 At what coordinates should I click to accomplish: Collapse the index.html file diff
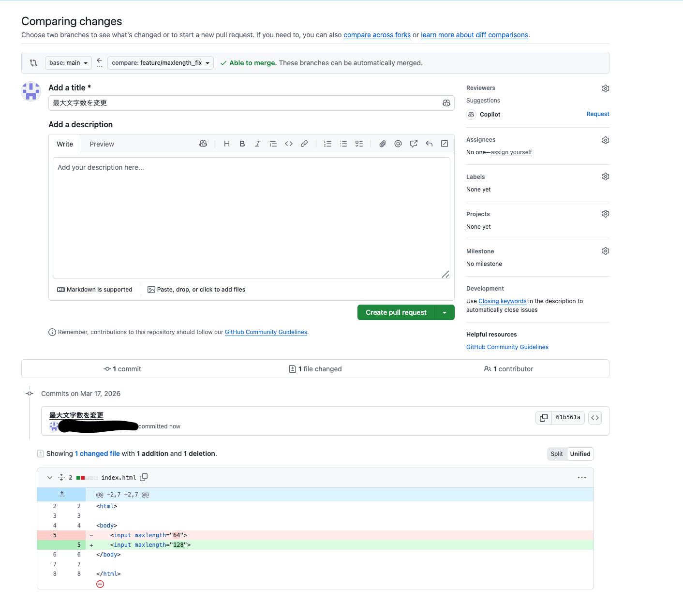[x=50, y=477]
